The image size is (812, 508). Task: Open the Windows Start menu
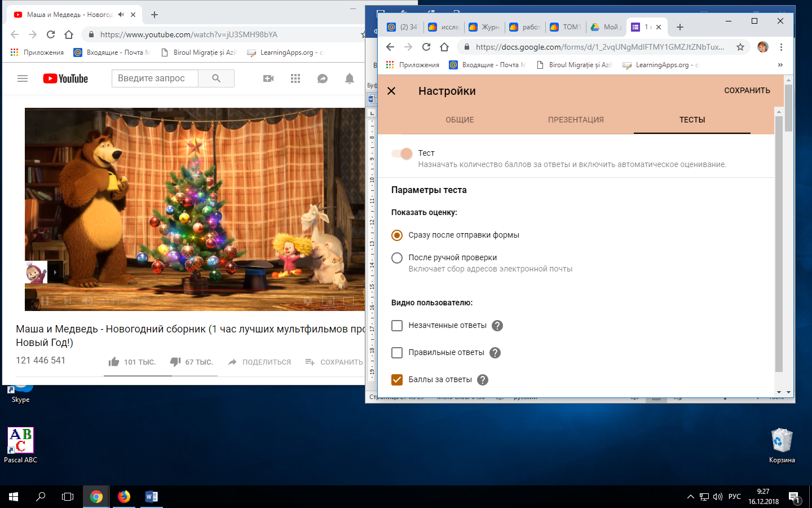click(14, 497)
